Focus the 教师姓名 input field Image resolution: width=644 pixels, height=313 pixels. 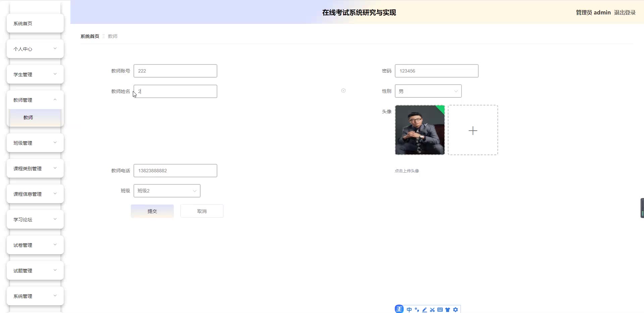(175, 91)
